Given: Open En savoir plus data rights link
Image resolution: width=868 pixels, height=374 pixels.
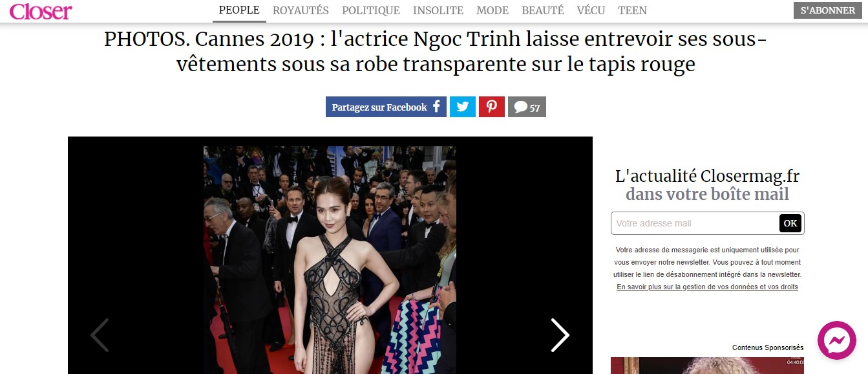Looking at the screenshot, I should click(707, 287).
